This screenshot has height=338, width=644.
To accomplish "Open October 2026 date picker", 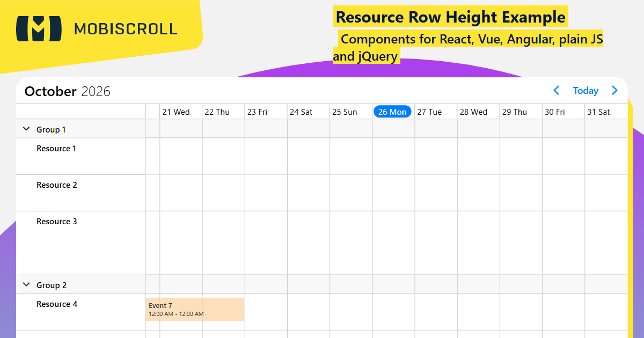I will 68,91.
